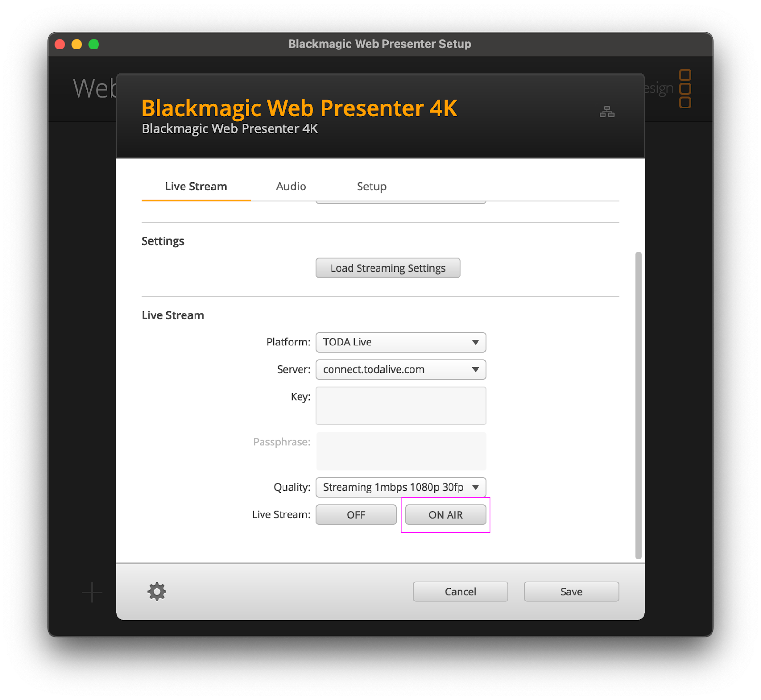Click the Settings section heading
This screenshot has height=700, width=761.
click(x=163, y=241)
